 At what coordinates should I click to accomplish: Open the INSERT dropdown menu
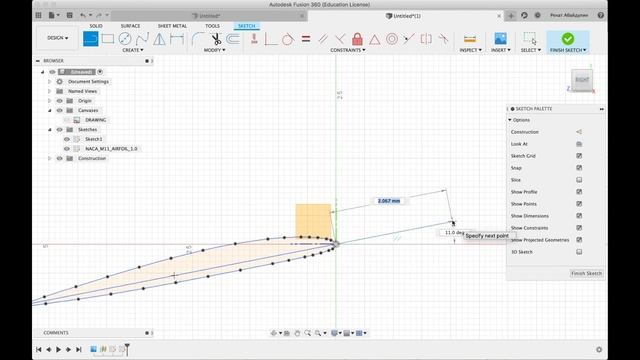[x=500, y=50]
